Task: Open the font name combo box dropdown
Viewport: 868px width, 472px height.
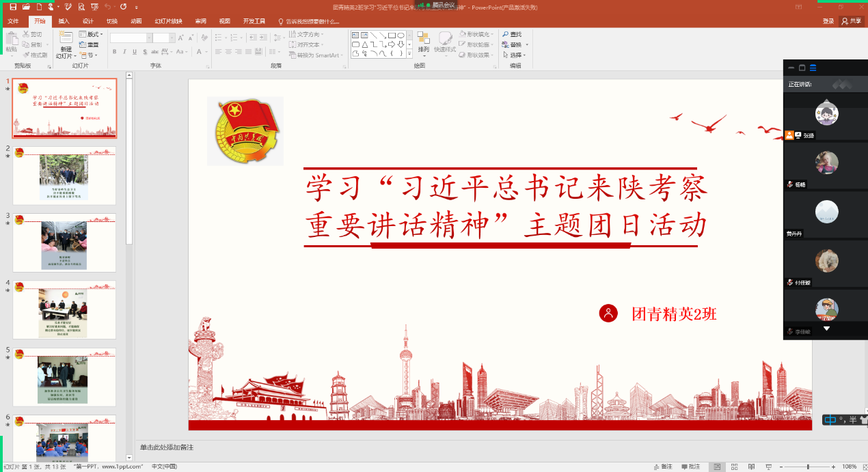Action: click(x=149, y=38)
